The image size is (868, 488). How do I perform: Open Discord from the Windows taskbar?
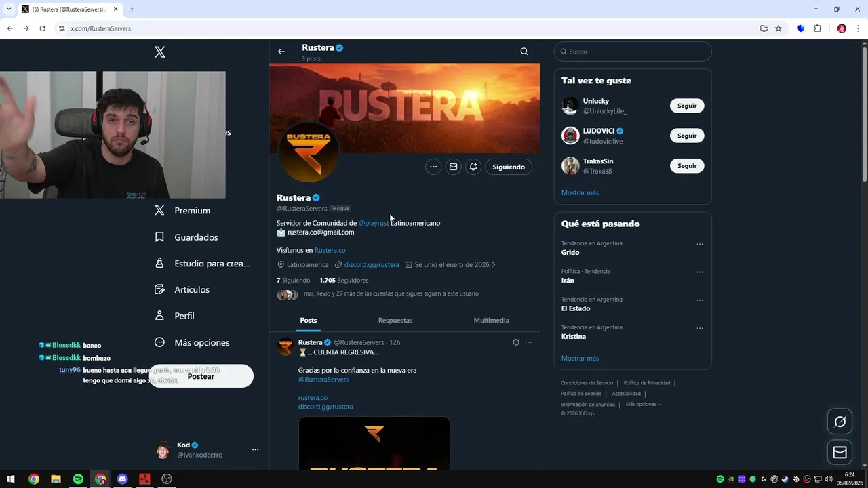tap(122, 479)
